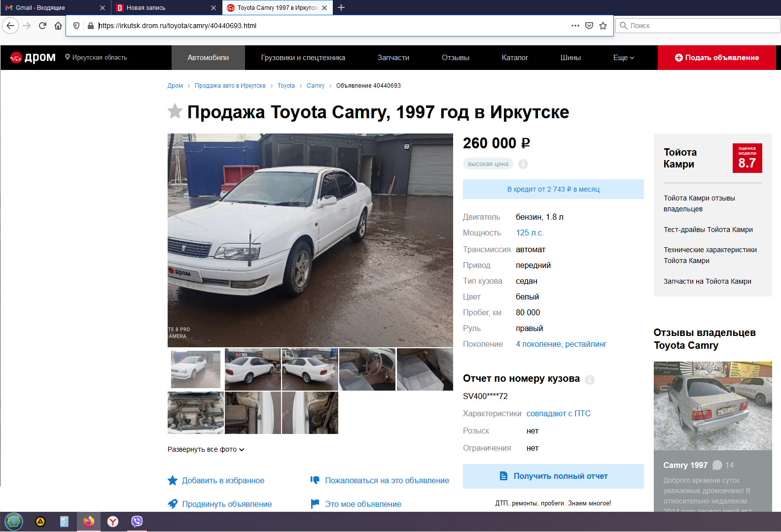Screen dimensions: 781x532
Task: Open Тест-драйвы Тойота Камри link
Action: 708,230
